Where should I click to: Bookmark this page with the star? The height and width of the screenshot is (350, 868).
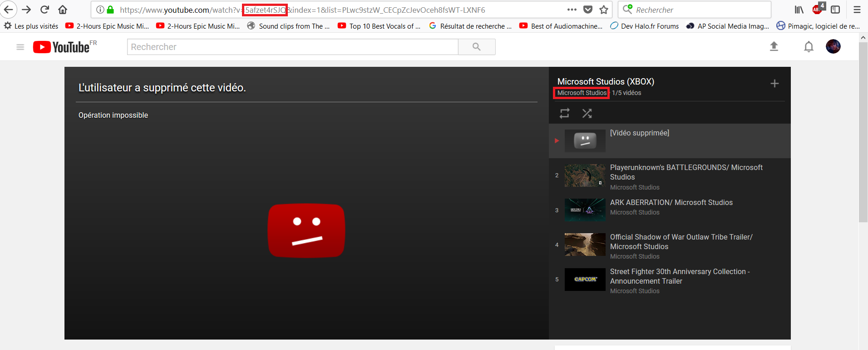(604, 10)
